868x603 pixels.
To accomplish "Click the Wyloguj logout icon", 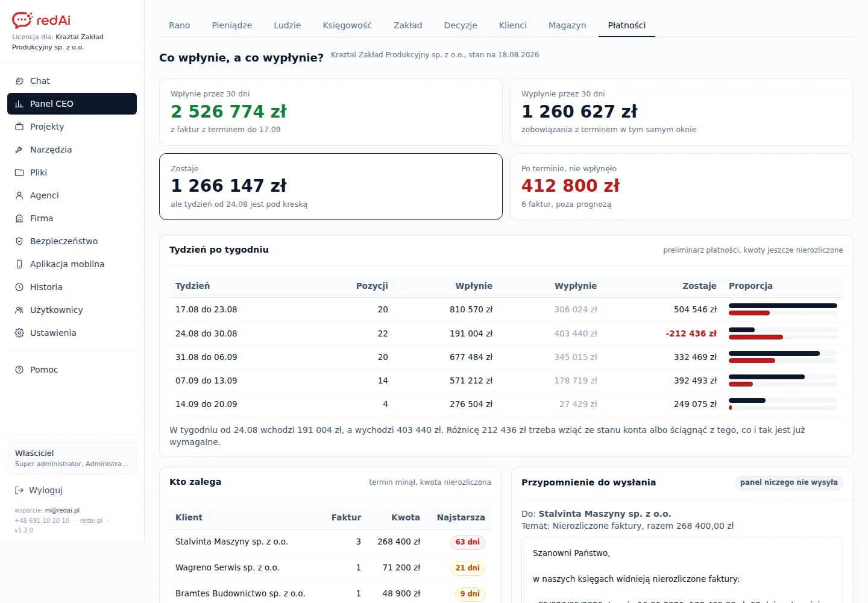I will click(x=19, y=490).
